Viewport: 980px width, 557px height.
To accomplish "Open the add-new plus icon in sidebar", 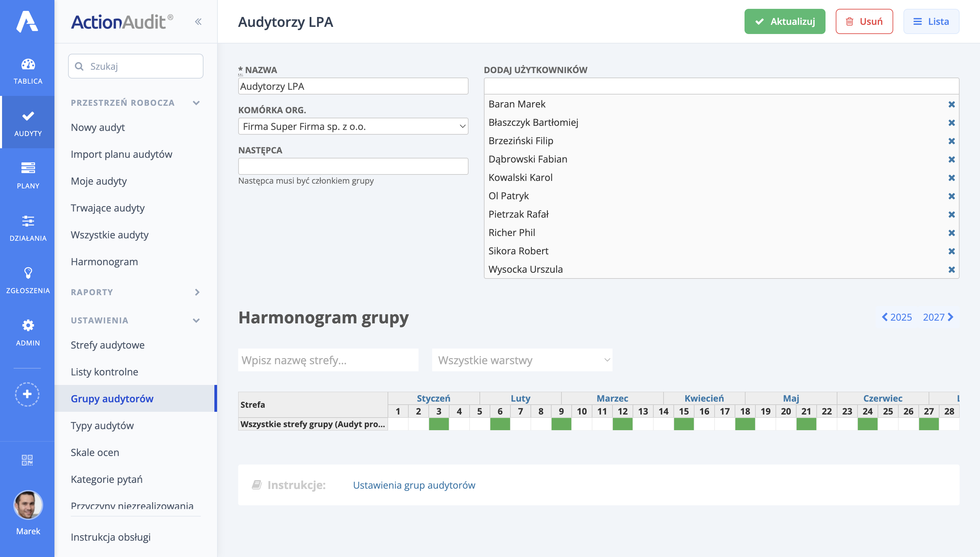I will click(x=27, y=394).
